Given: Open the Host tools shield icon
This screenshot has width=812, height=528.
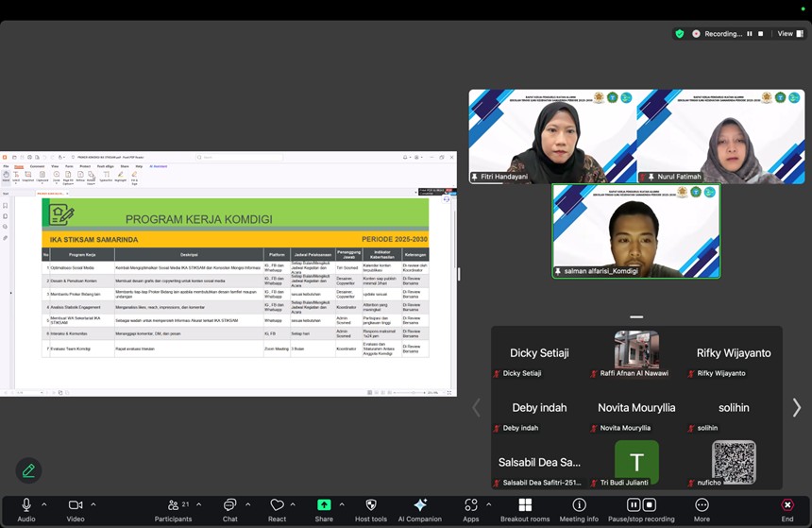Looking at the screenshot, I should [x=370, y=505].
